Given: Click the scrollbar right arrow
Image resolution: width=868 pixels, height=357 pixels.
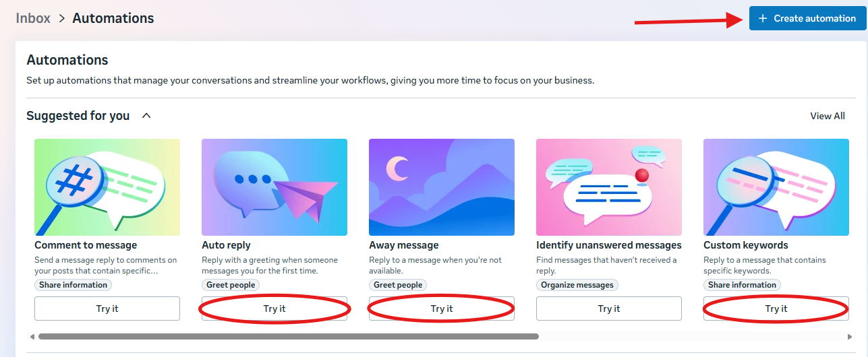Looking at the screenshot, I should [849, 336].
